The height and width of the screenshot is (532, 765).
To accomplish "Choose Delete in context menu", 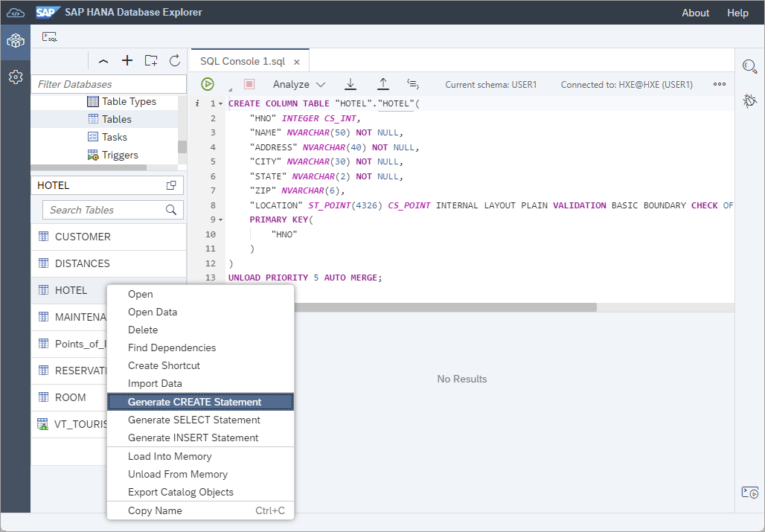I will 200,330.
